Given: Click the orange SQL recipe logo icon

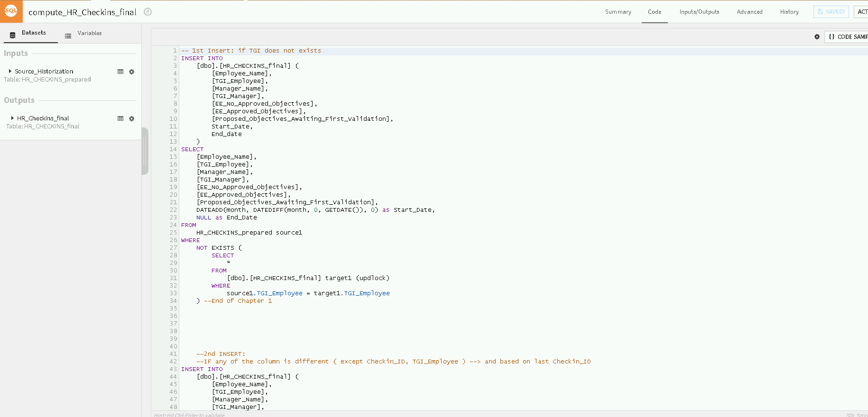Looking at the screenshot, I should point(11,11).
